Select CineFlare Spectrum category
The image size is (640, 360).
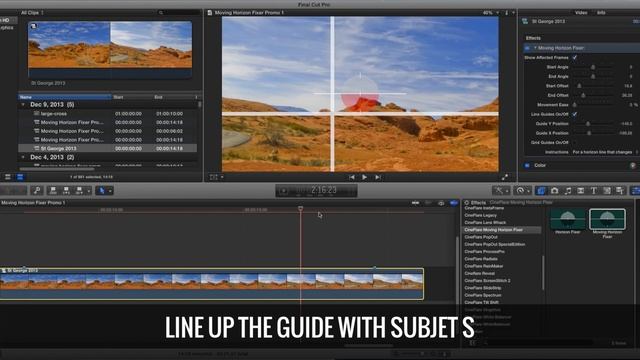pyautogui.click(x=483, y=295)
